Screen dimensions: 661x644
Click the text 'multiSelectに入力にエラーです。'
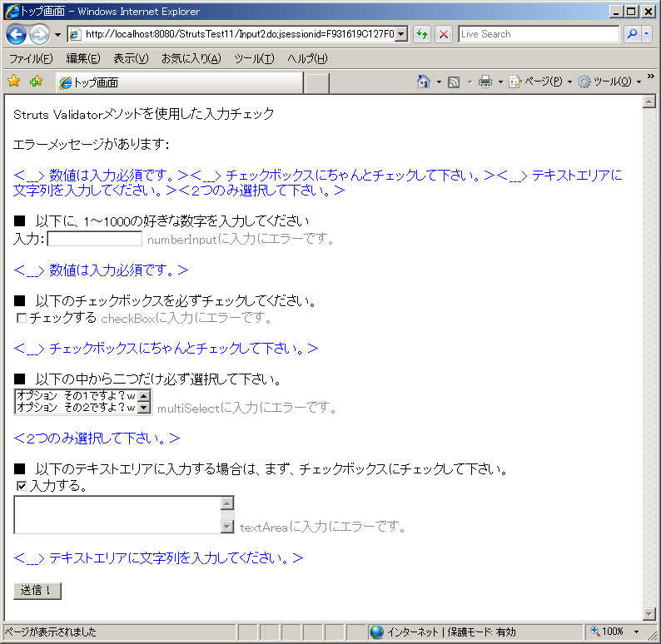click(x=247, y=408)
